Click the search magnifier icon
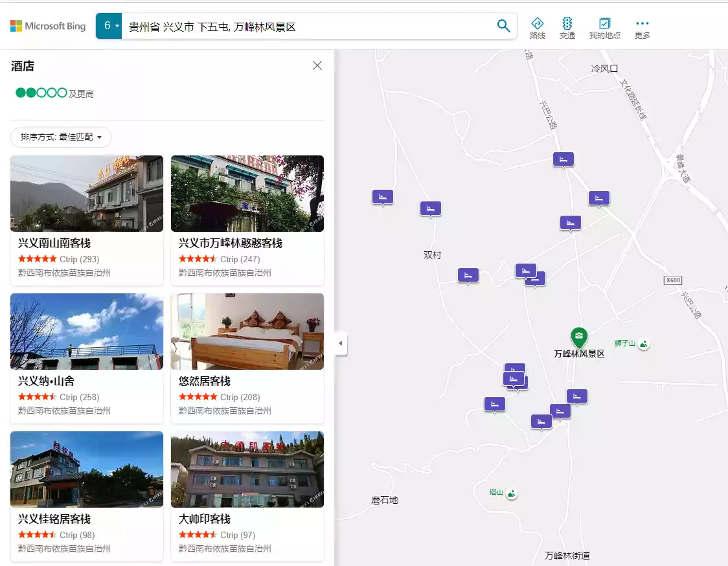Image resolution: width=728 pixels, height=566 pixels. 503,26
